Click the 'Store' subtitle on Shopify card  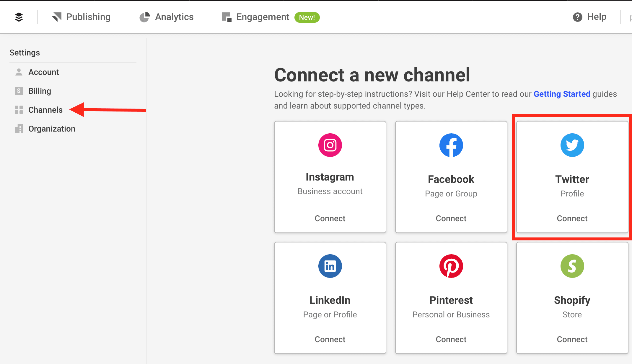pyautogui.click(x=572, y=314)
